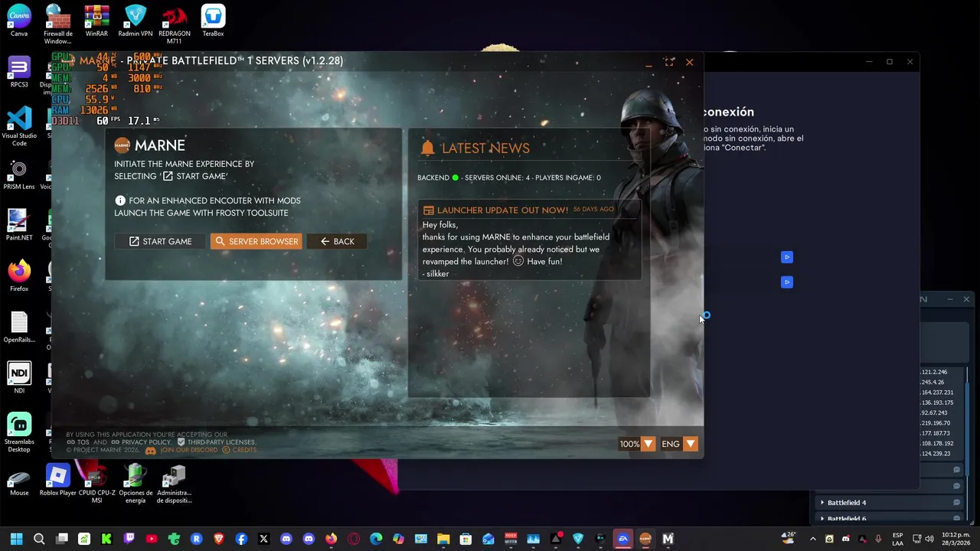This screenshot has width=980, height=551.
Task: Open Paint.NET desktop shortcut
Action: [19, 226]
